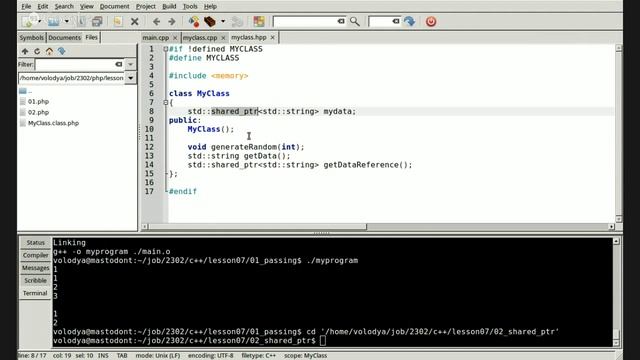Screen dimensions: 640x360
Task: Open the Build menu
Action: [x=169, y=6]
